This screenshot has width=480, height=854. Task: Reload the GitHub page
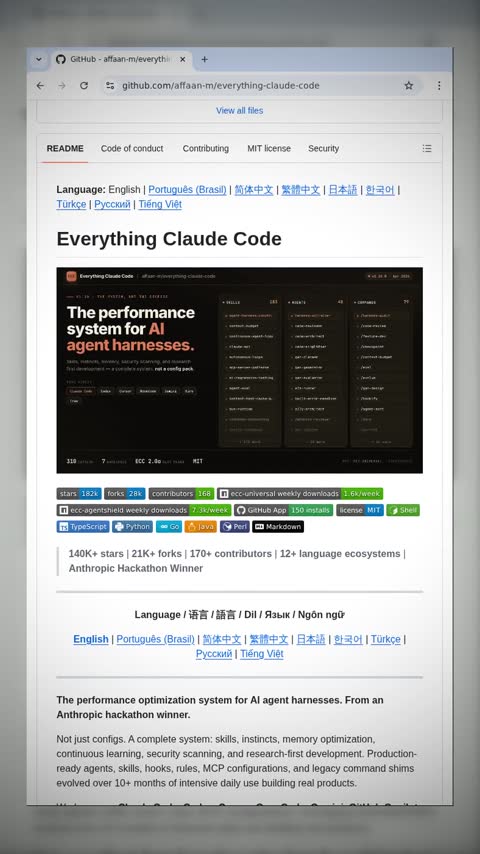point(84,86)
